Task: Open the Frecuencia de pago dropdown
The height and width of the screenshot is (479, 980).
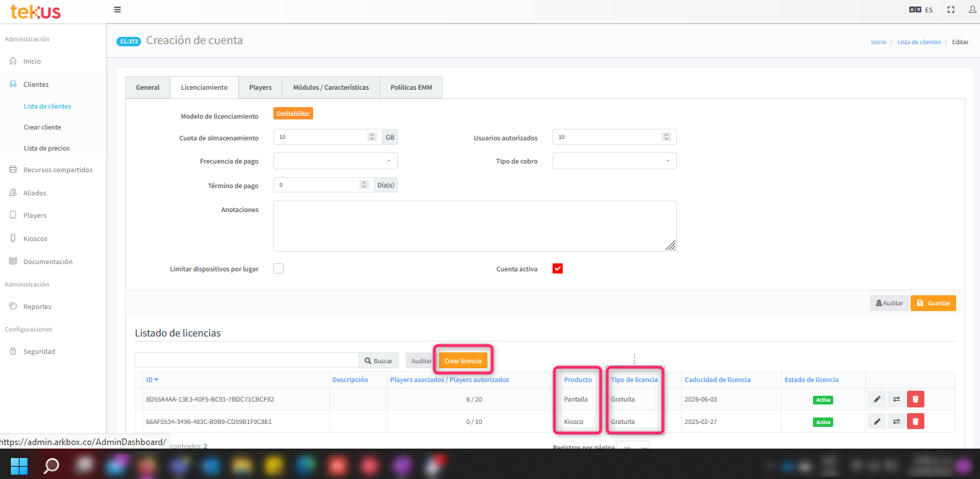Action: coord(335,161)
